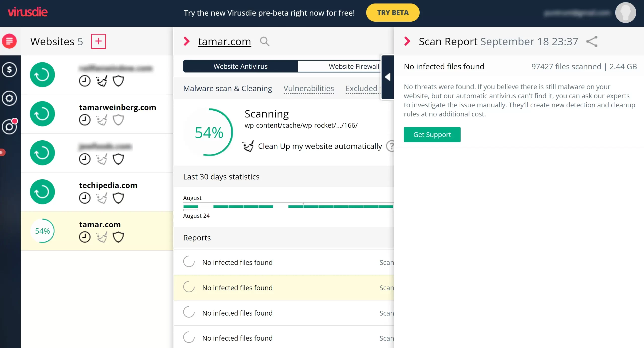Open the user avatar profile
644x348 pixels.
pos(626,13)
